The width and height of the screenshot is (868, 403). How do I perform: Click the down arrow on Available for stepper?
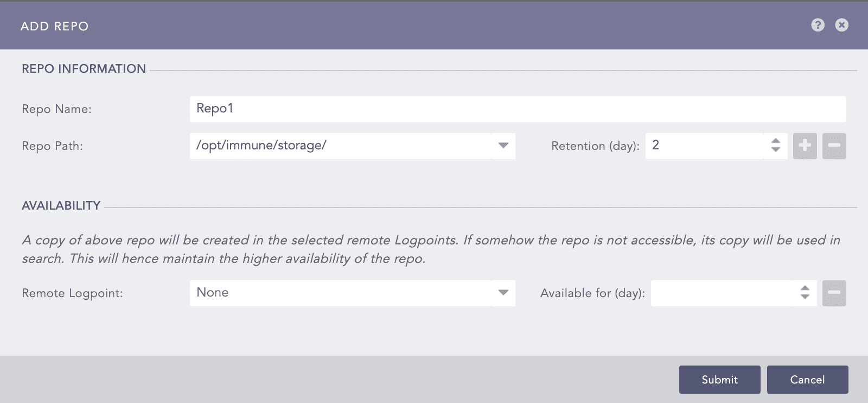(804, 297)
